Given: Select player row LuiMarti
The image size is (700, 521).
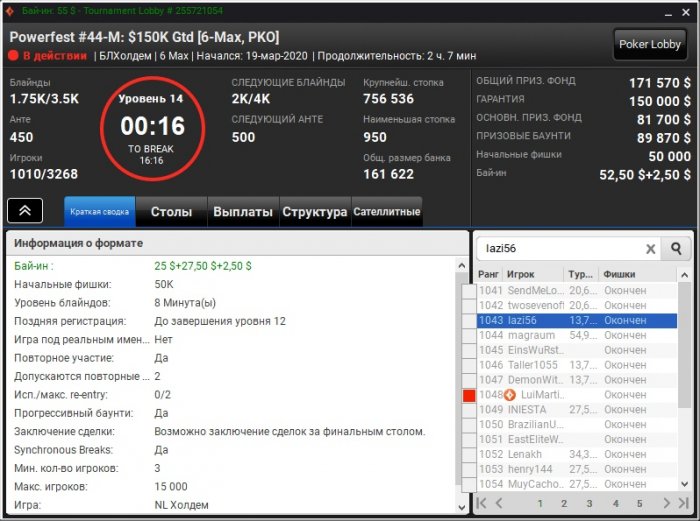Looking at the screenshot, I should tap(577, 395).
